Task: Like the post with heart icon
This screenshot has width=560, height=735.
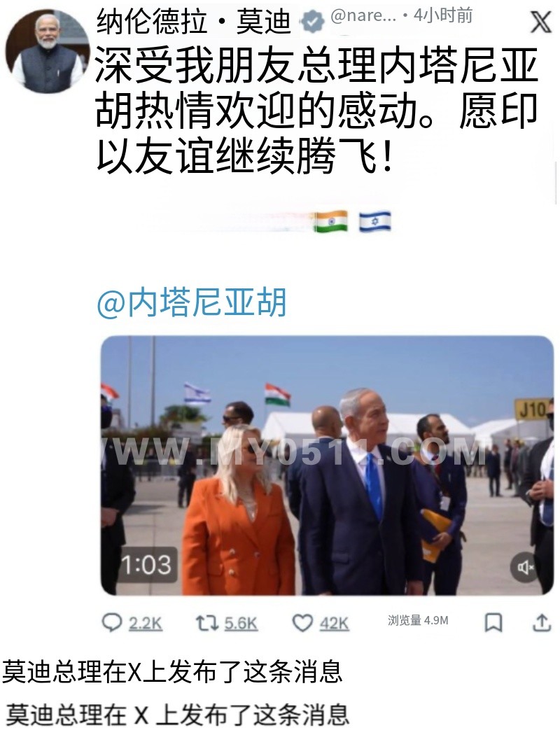Action: [302, 624]
